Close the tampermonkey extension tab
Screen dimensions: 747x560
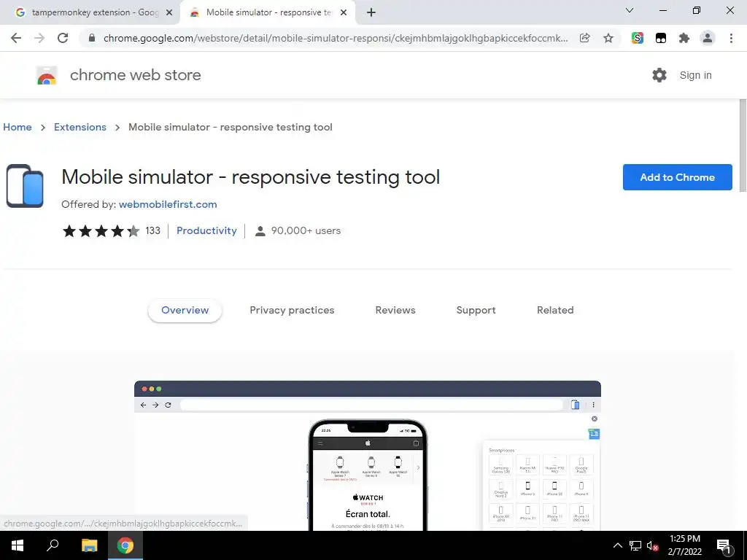pyautogui.click(x=169, y=12)
